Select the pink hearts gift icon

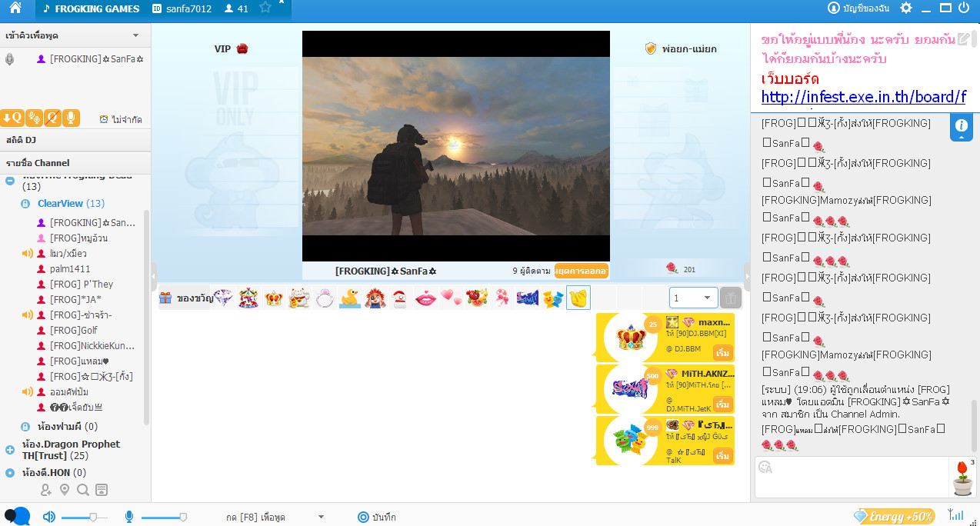coord(451,298)
